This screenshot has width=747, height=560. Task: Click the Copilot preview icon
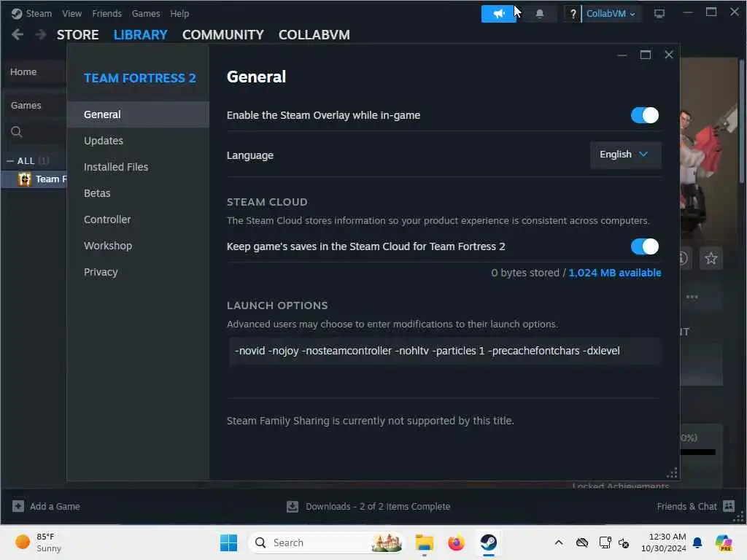[724, 542]
